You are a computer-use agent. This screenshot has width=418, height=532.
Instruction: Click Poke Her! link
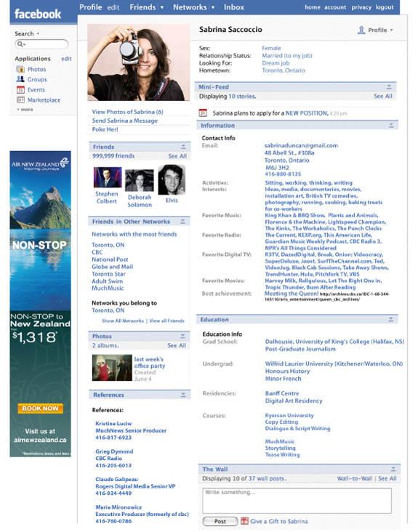(105, 129)
